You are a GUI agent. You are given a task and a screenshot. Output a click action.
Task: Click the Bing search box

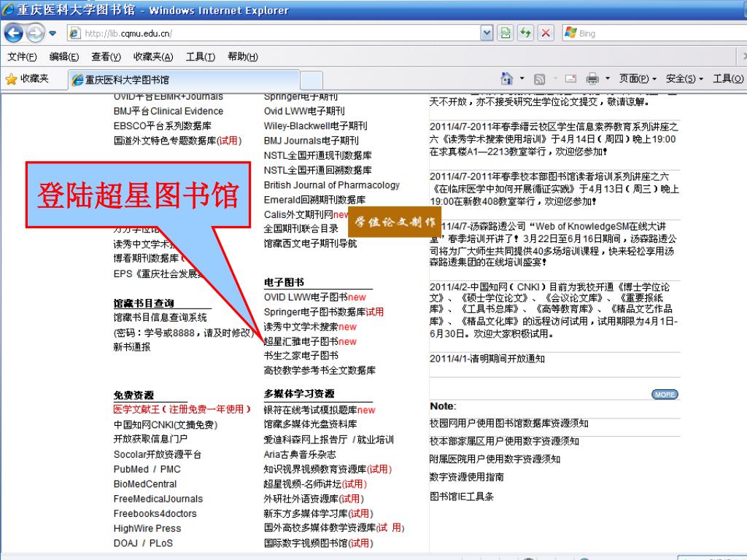654,34
